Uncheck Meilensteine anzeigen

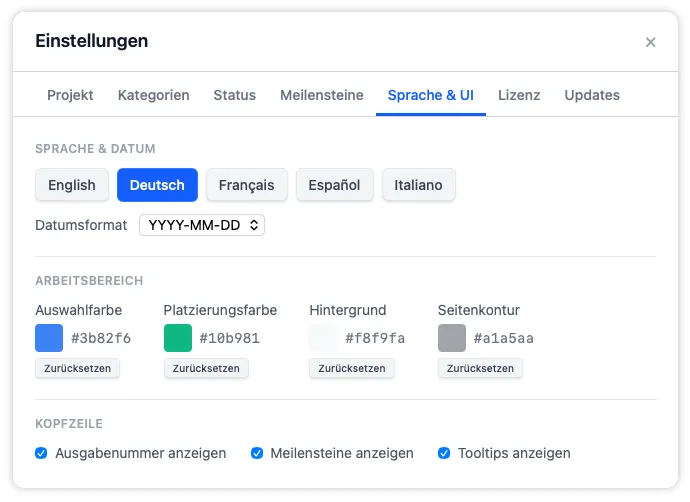click(x=257, y=453)
